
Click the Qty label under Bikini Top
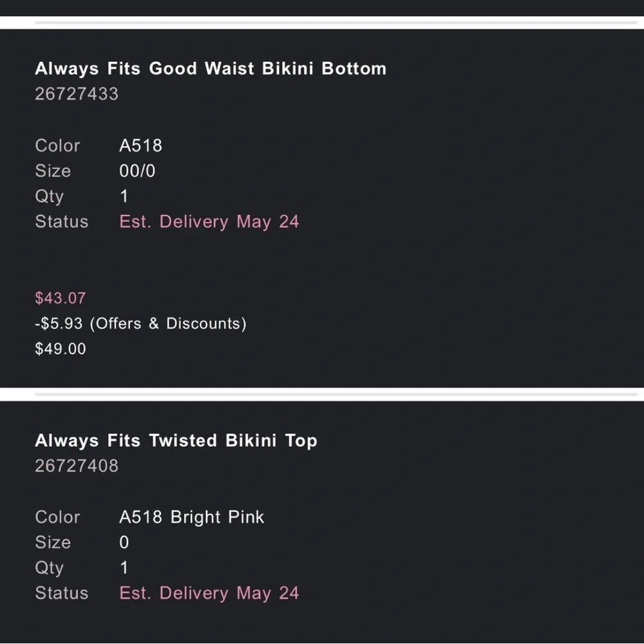pos(49,568)
